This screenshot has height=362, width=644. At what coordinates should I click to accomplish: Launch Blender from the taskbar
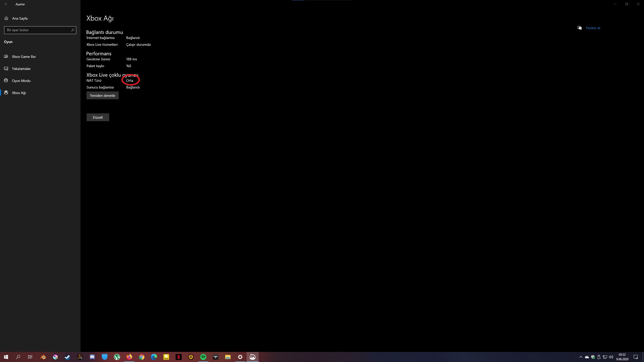[x=43, y=357]
